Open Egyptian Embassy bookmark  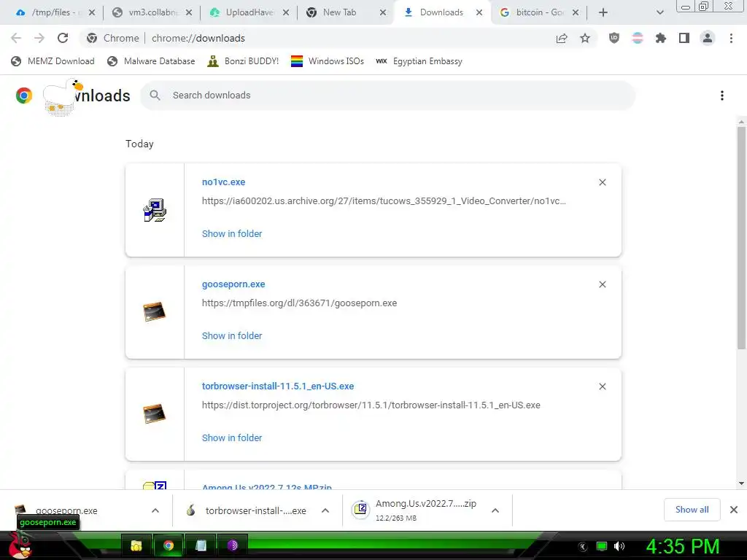tap(419, 61)
